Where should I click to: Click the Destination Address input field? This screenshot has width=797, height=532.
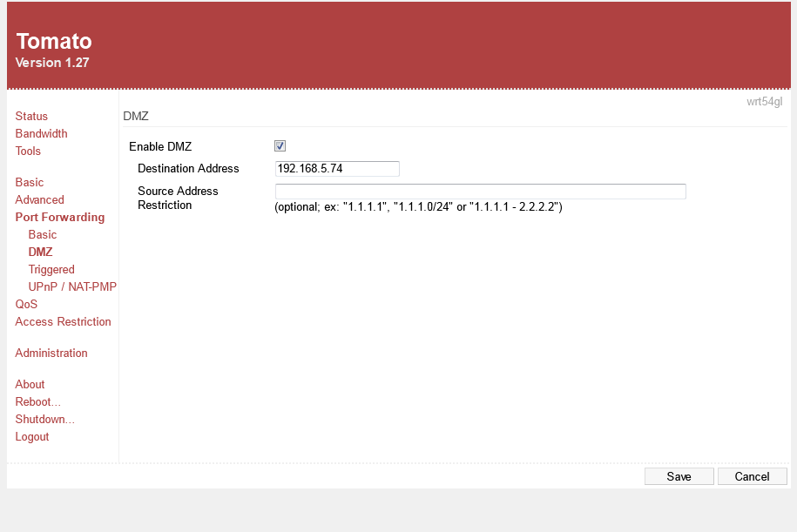point(337,169)
